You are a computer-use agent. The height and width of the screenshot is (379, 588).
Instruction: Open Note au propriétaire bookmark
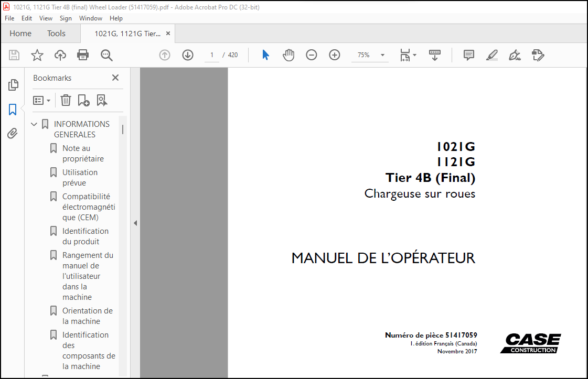coord(83,153)
